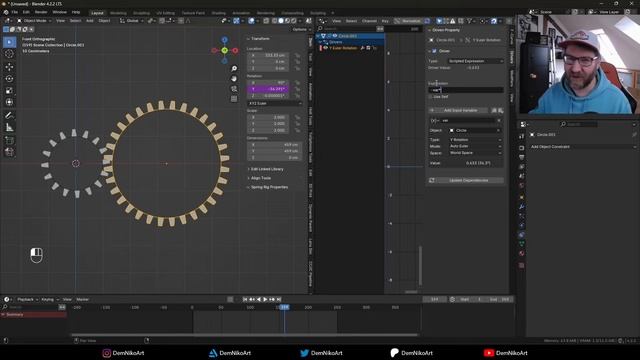
Task: Click the Twitter DemNikoArt logo
Action: pyautogui.click(x=304, y=353)
